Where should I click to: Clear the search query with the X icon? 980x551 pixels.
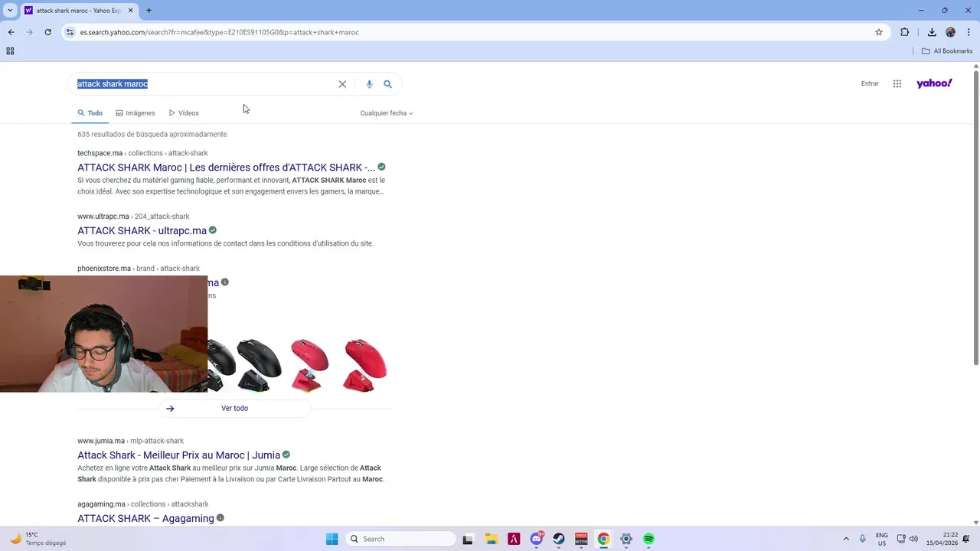[342, 84]
